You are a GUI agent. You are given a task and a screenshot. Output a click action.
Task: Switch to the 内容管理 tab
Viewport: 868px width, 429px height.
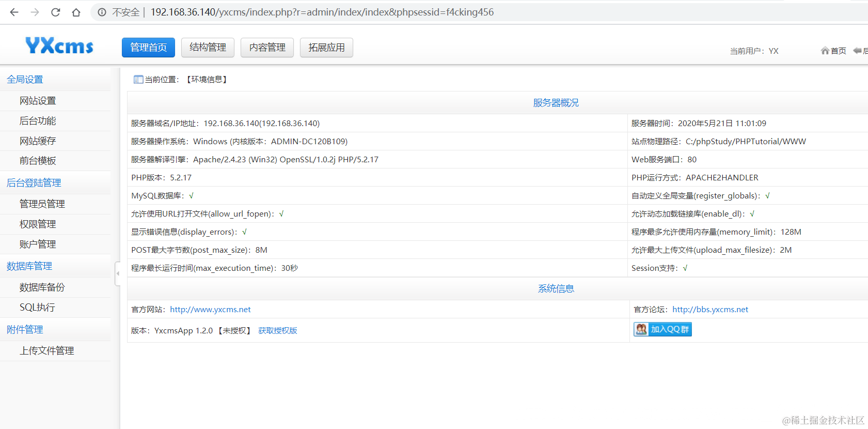pos(267,48)
